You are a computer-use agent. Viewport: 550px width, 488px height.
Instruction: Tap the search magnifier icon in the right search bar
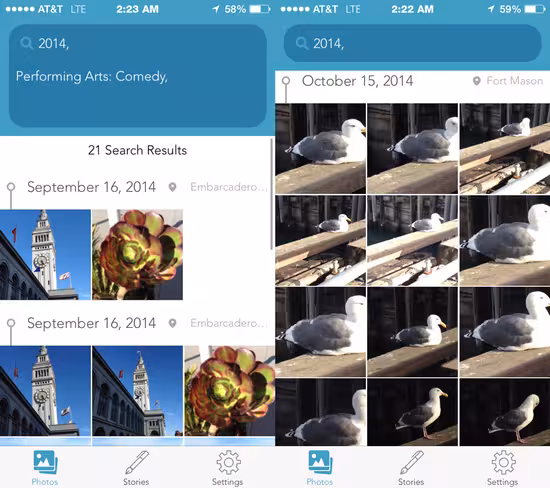click(x=302, y=44)
